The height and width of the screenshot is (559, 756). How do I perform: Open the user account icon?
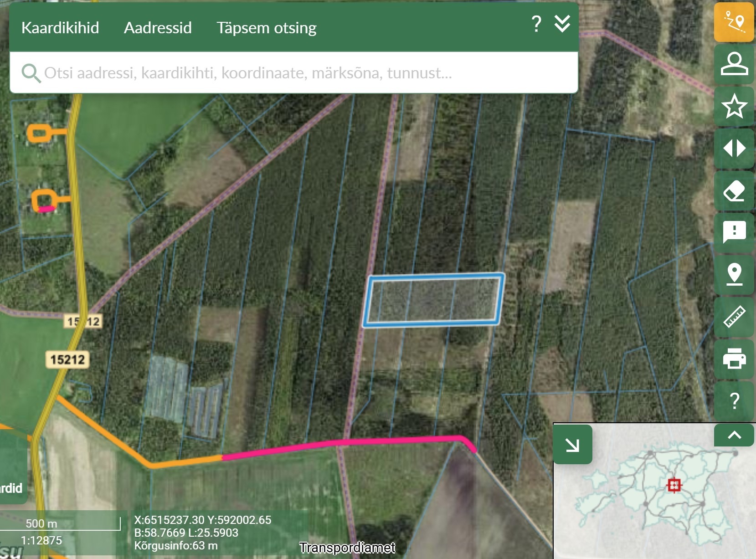[x=734, y=64]
